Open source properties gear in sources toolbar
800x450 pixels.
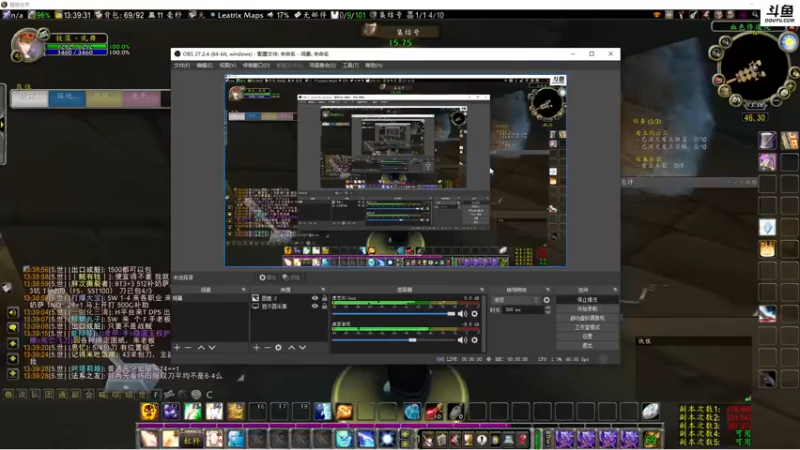tap(278, 347)
